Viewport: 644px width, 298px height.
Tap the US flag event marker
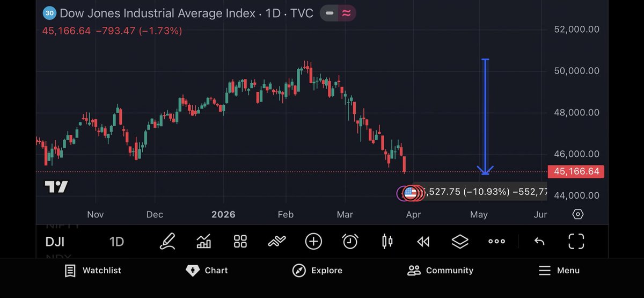coord(411,193)
